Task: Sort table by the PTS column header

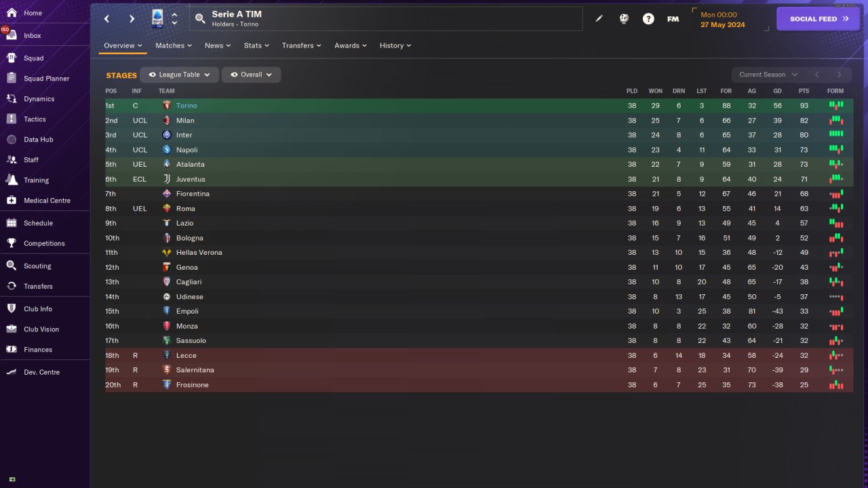Action: click(x=804, y=91)
